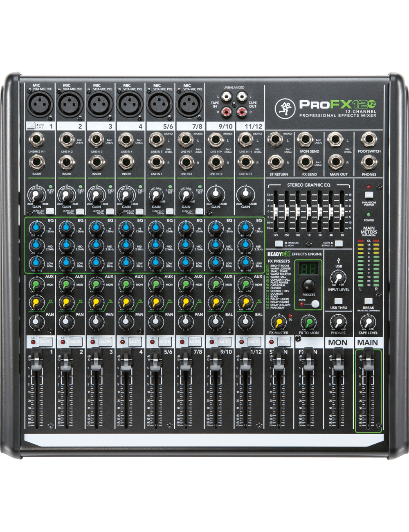The height and width of the screenshot is (532, 409).
Task: Click channel 2 yellow FX send knob
Action: point(65,302)
